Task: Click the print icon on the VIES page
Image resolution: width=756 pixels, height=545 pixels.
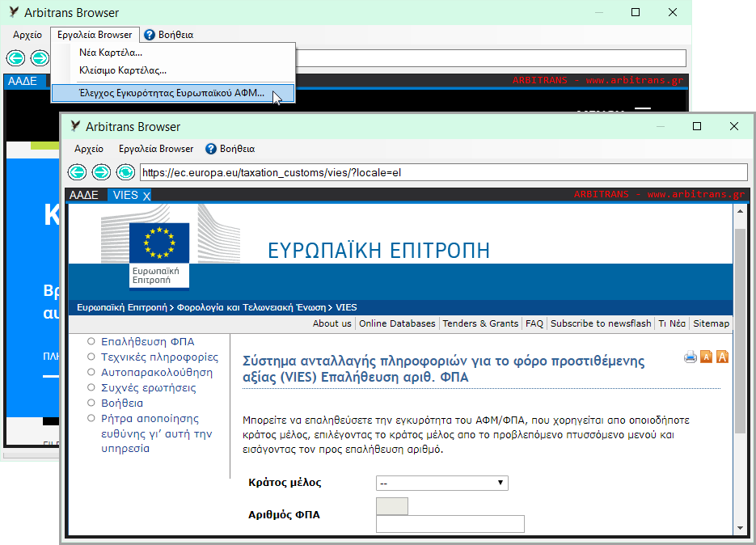Action: pos(690,357)
